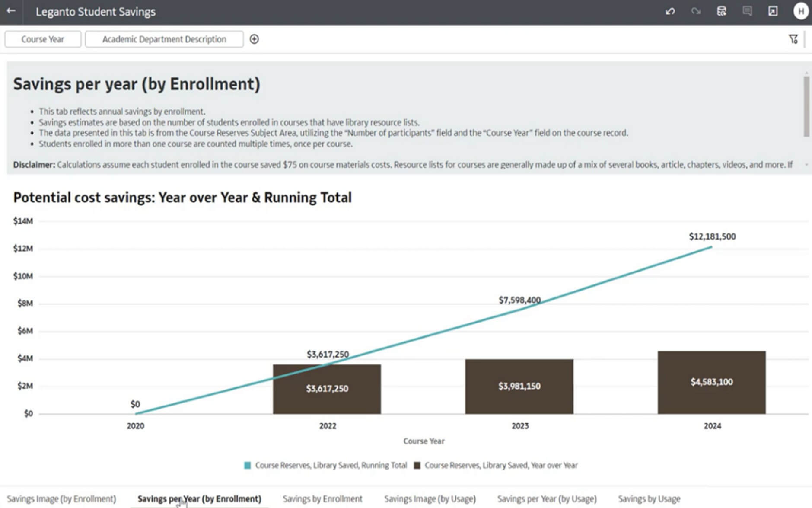Open the Course Year filter

coord(43,39)
